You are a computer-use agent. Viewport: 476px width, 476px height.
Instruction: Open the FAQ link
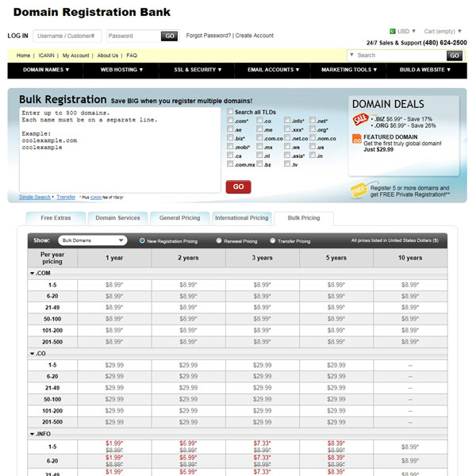(132, 56)
